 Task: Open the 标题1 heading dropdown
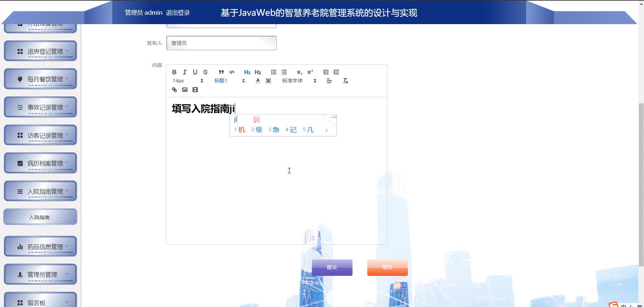(229, 81)
